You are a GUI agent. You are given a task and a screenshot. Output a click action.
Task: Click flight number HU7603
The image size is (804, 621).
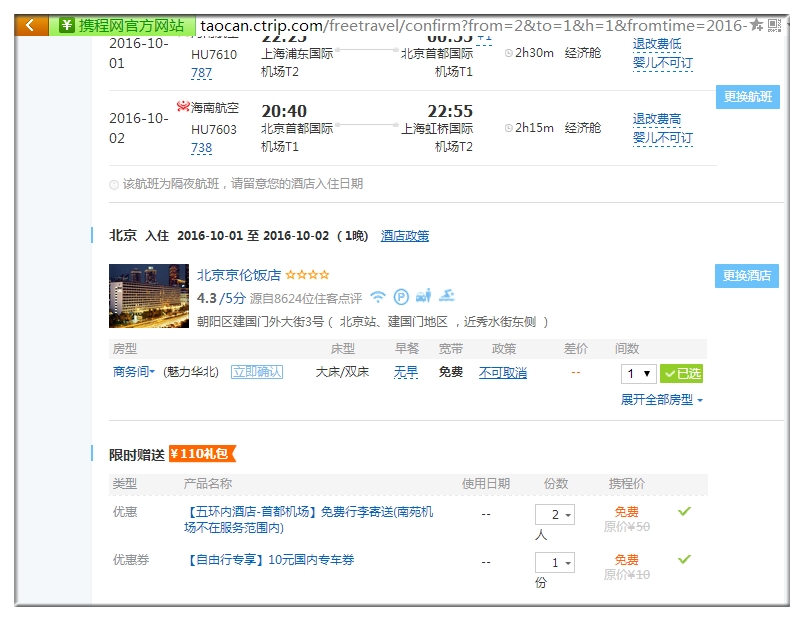[214, 130]
